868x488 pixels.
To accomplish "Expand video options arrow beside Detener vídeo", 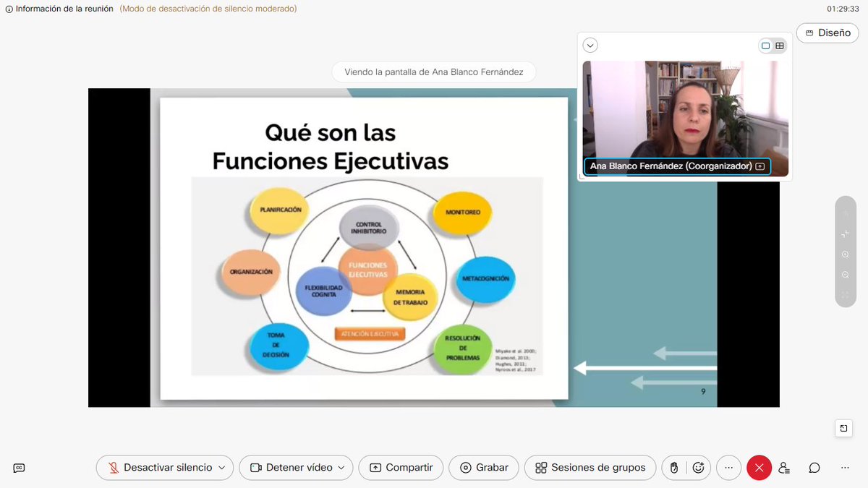I will click(x=343, y=468).
